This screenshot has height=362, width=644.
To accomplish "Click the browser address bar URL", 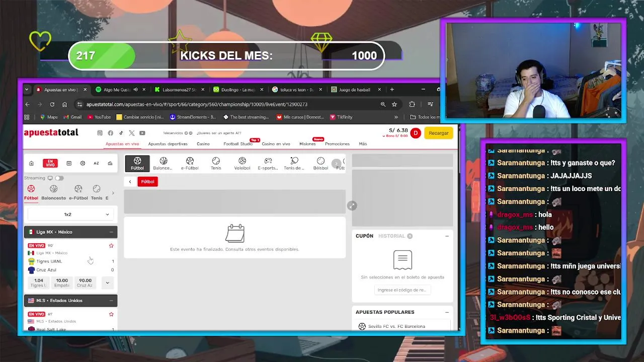I will pyautogui.click(x=197, y=104).
